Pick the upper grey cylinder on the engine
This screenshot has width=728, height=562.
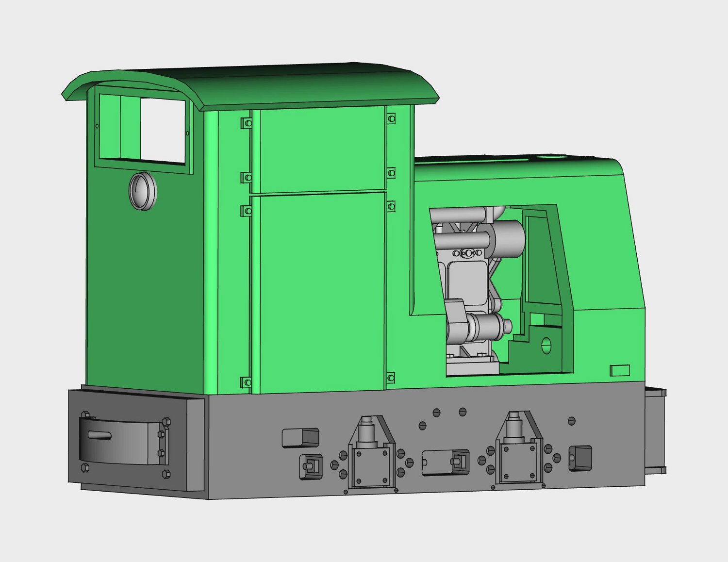(510, 236)
